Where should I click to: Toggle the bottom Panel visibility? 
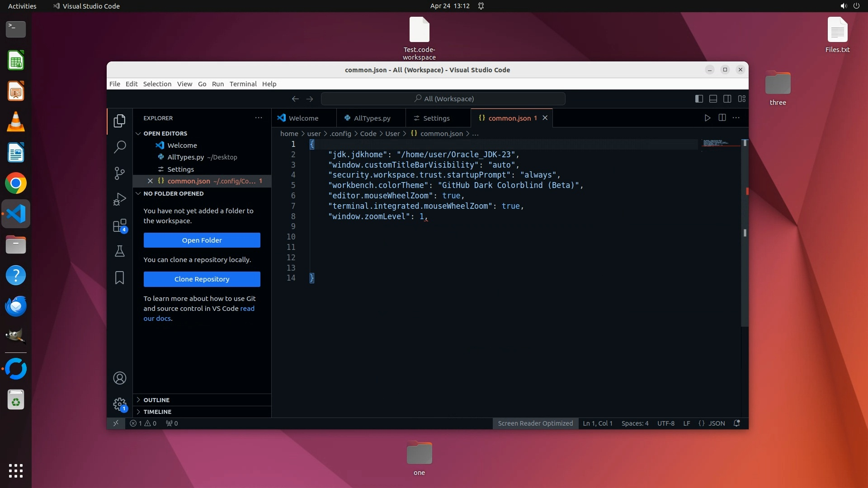point(713,99)
